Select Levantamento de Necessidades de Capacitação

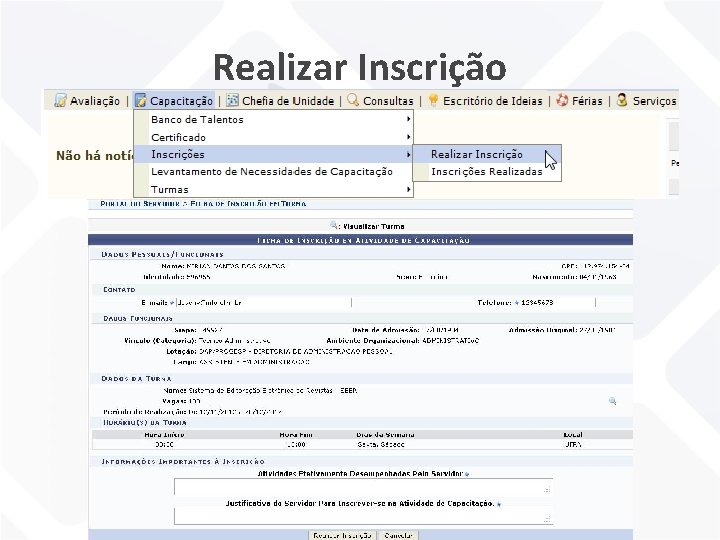(274, 172)
